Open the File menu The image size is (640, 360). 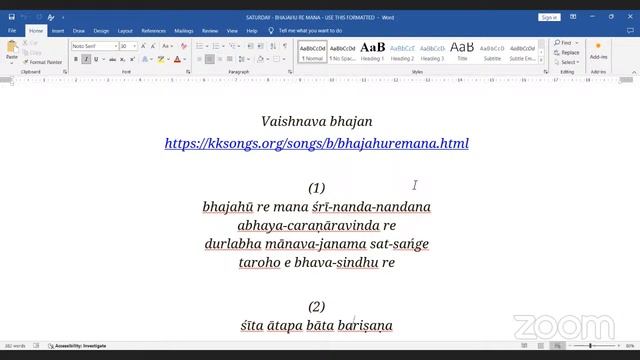(x=12, y=31)
